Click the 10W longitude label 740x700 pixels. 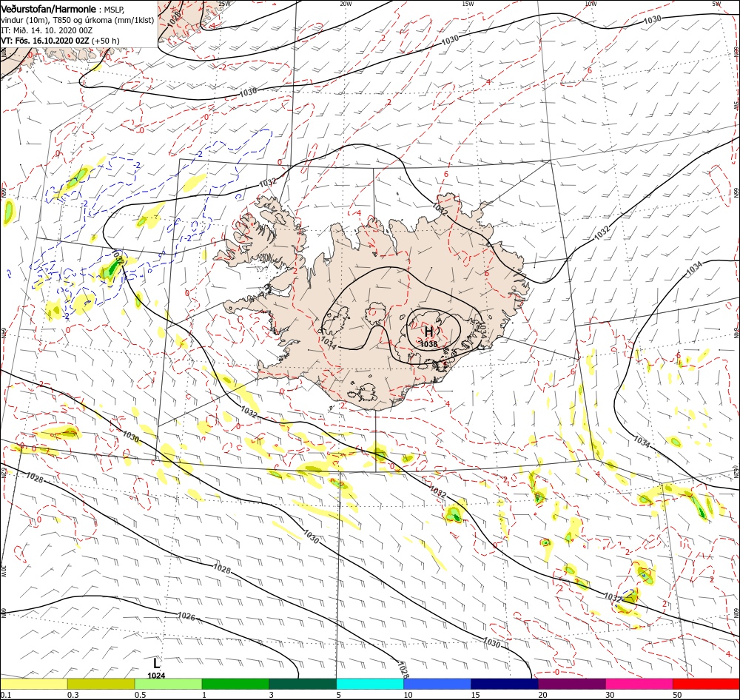(591, 4)
